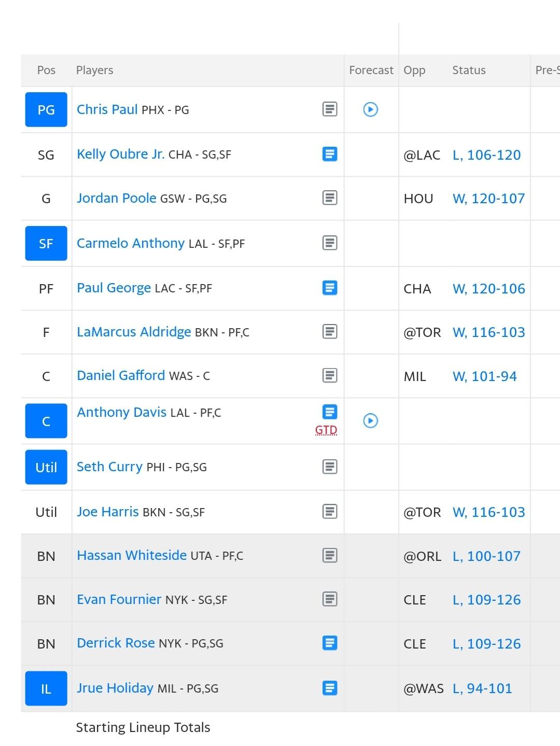This screenshot has height=746, width=560.
Task: Select the IL slot button for Jrue Holiday
Action: click(46, 688)
